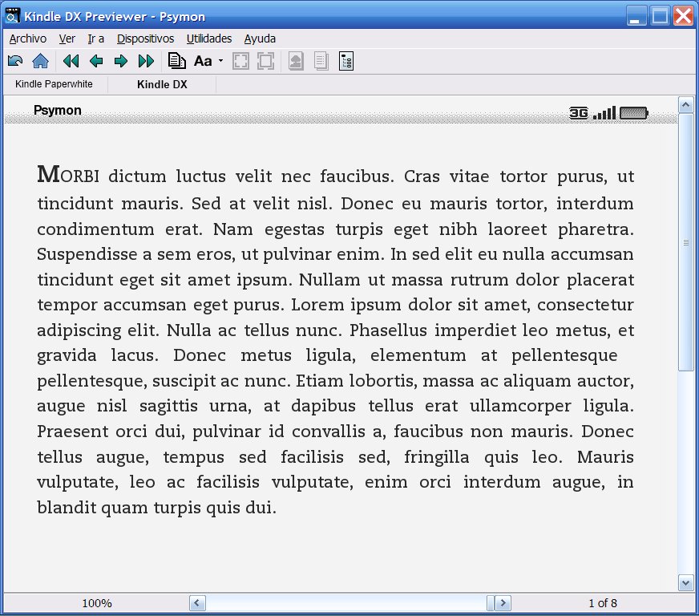Click the word 'MORBI' in the text
This screenshot has height=616, width=699.
pyautogui.click(x=68, y=174)
